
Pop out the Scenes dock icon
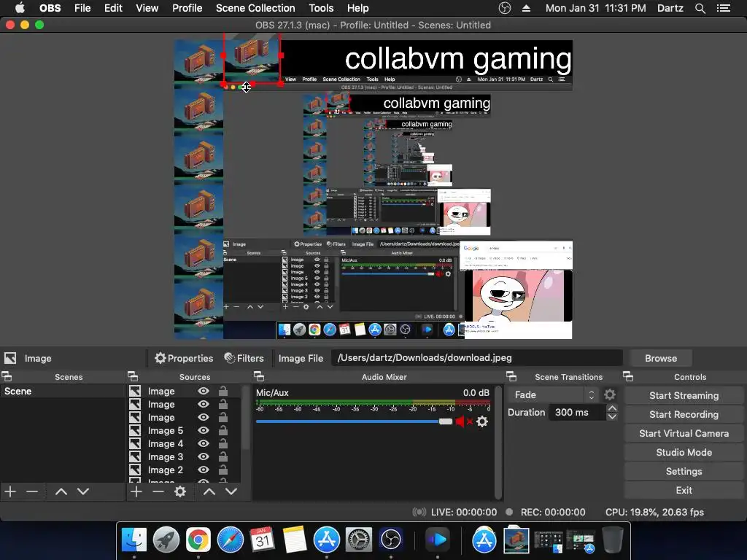click(x=7, y=377)
